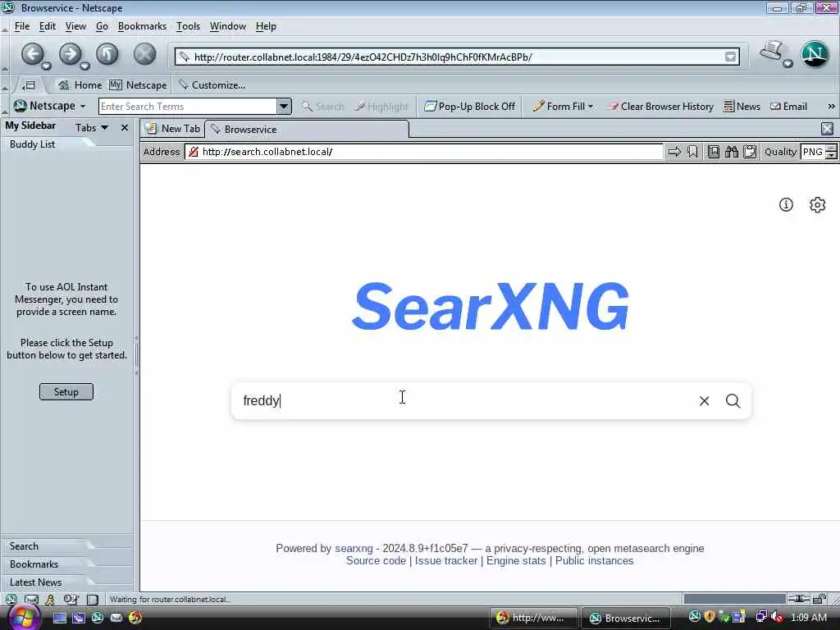The width and height of the screenshot is (840, 630).
Task: Click the Highlight toolbar toggle
Action: click(x=381, y=107)
